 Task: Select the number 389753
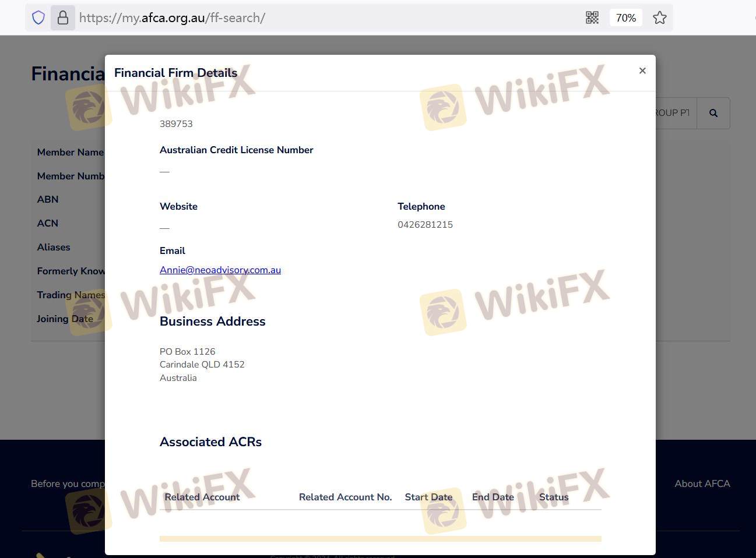point(176,123)
